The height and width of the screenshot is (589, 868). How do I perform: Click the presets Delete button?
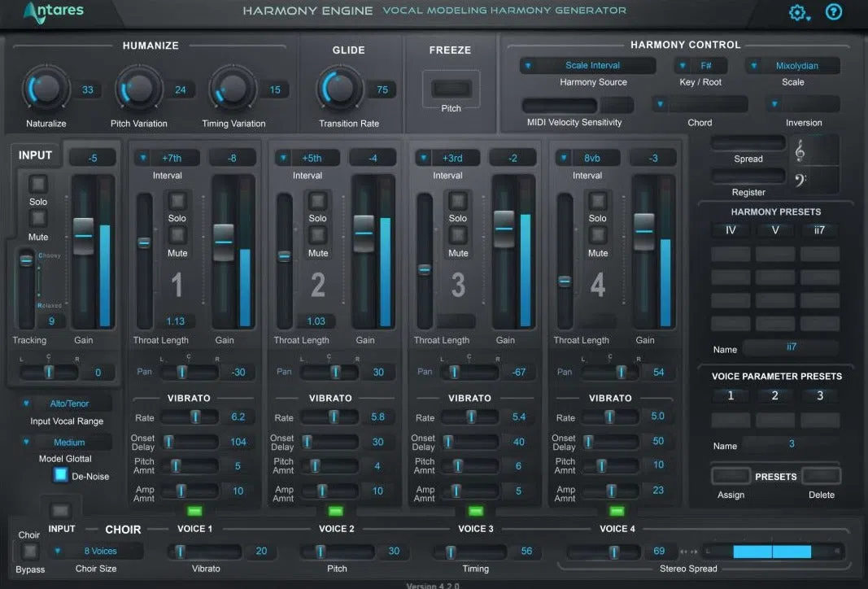pos(821,476)
